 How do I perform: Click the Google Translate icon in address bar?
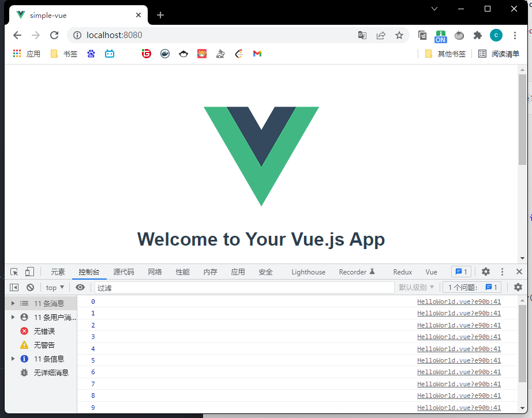[362, 35]
